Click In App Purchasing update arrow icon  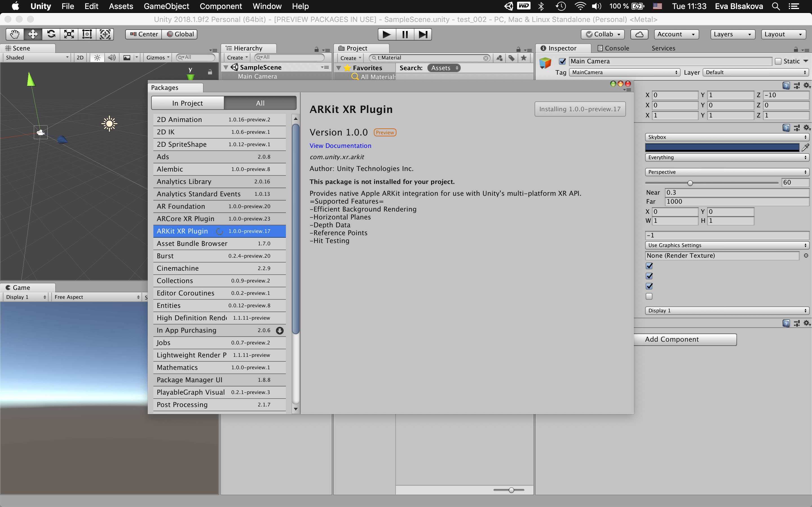click(279, 331)
